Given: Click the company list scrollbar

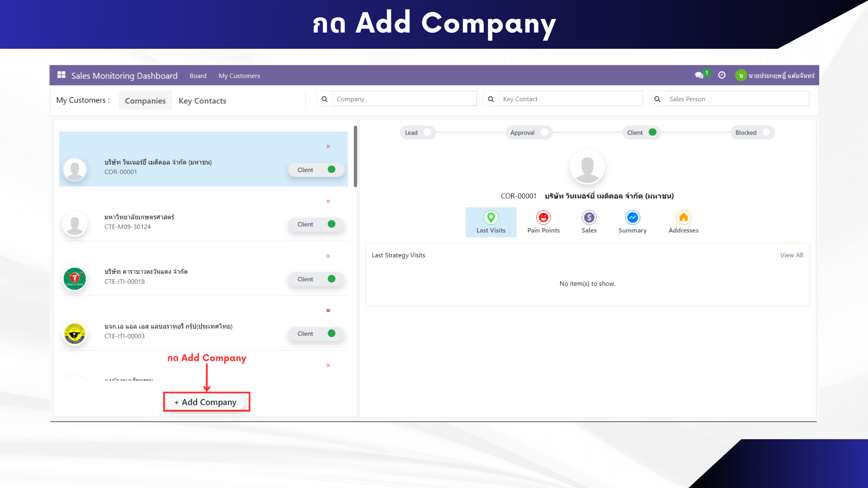Looking at the screenshot, I should pyautogui.click(x=355, y=156).
